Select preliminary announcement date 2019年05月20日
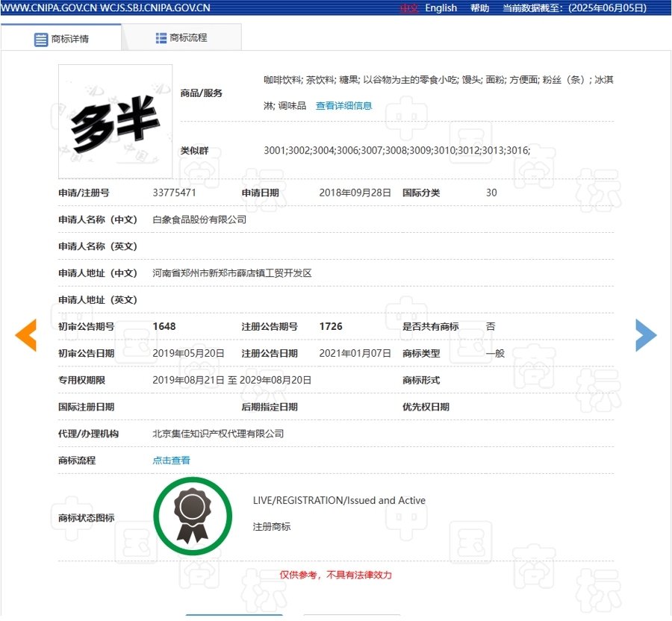The image size is (672, 621). pos(189,353)
